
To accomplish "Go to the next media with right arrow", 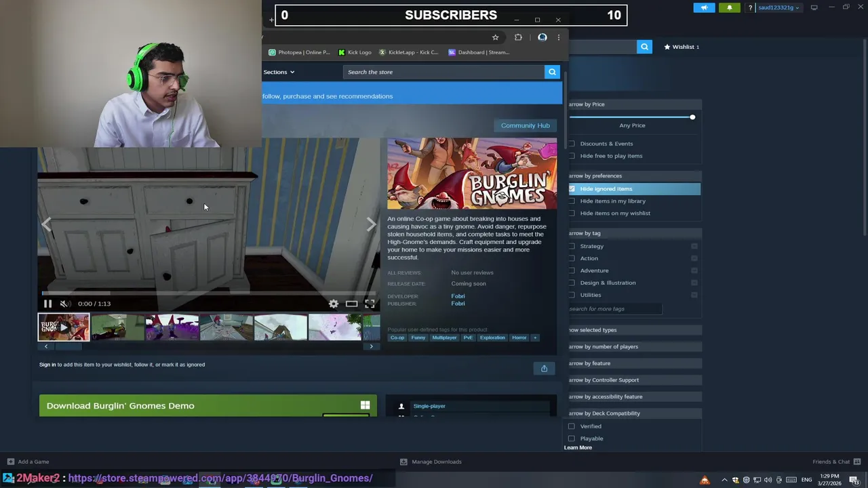I will pos(371,225).
